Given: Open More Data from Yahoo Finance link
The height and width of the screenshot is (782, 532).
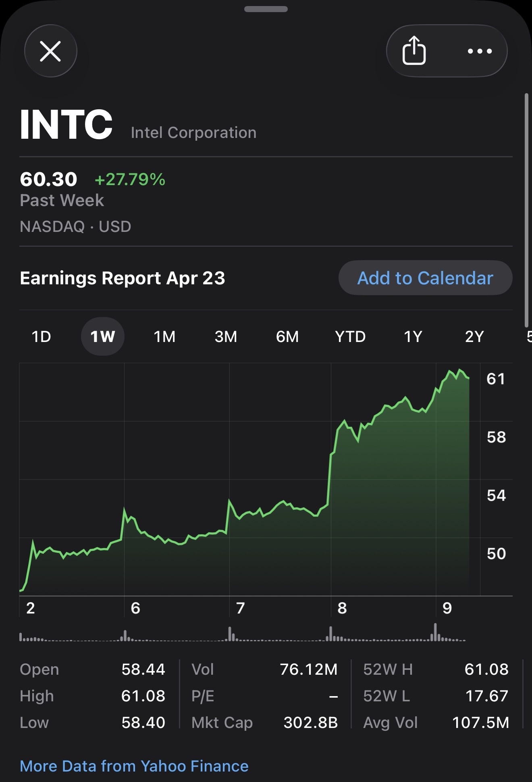Looking at the screenshot, I should (x=134, y=766).
